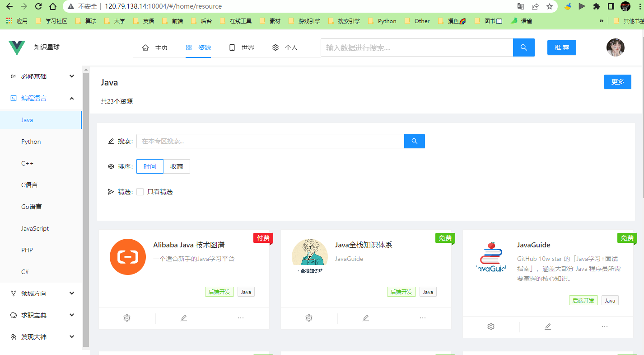This screenshot has width=644, height=355.
Task: Select C语言 in the sidebar
Action: (41, 185)
